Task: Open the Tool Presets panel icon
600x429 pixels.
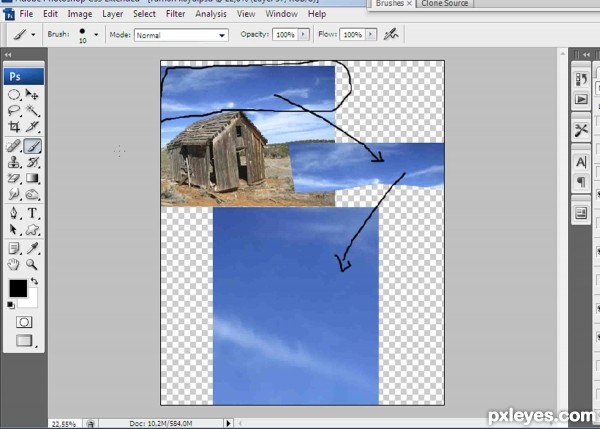Action: (x=581, y=130)
